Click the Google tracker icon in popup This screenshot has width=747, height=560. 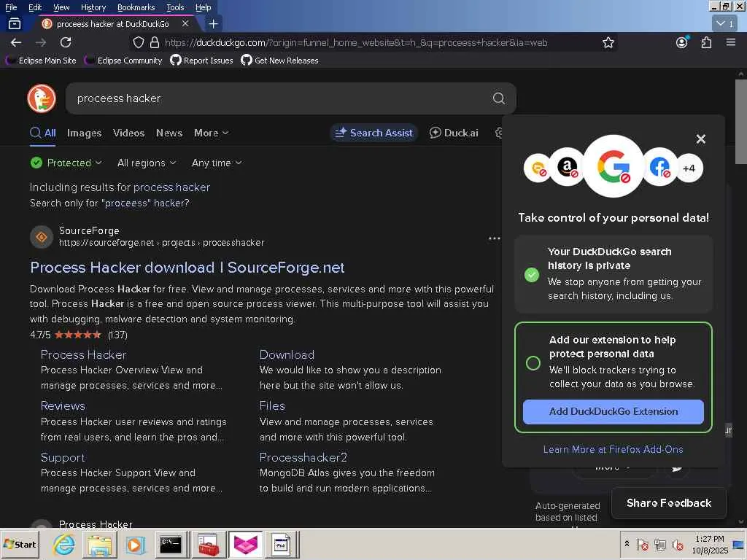613,167
